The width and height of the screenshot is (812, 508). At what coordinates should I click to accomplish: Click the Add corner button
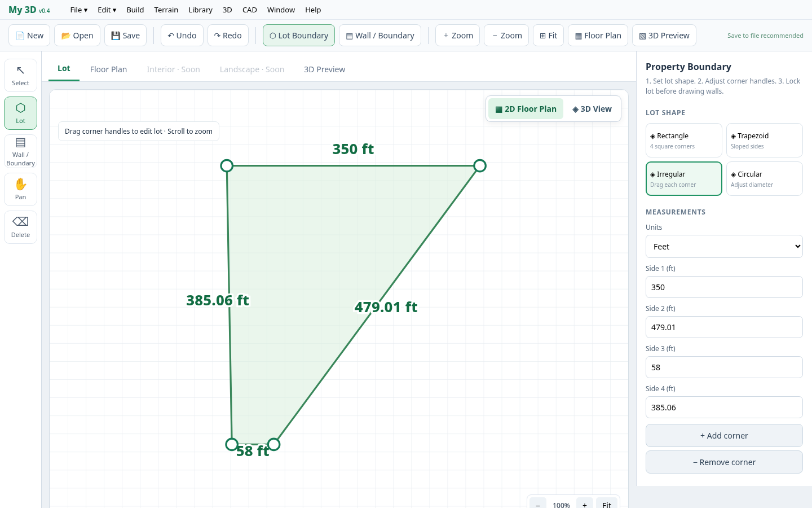(x=724, y=436)
